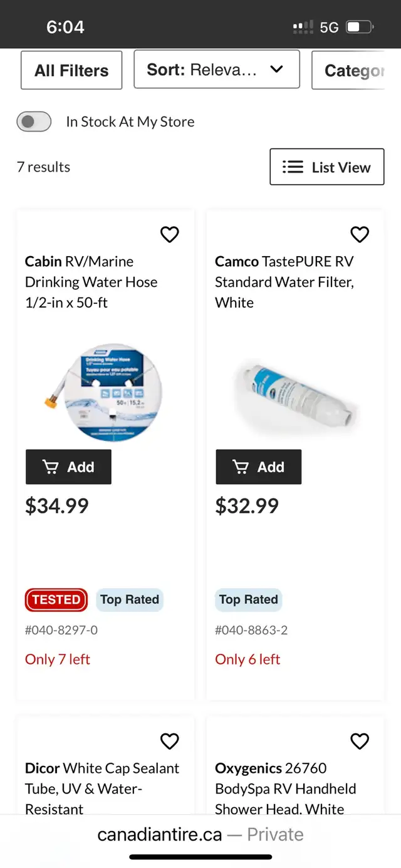Add Cabin water hose to cart
Screen dimensions: 401x868
coord(68,467)
